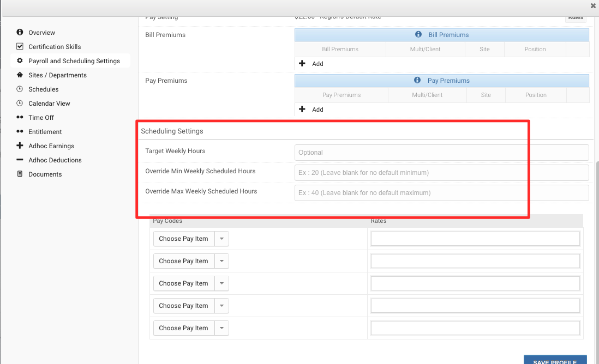This screenshot has width=599, height=364.
Task: Focus Override Max Weekly Scheduled Hours field
Action: [x=441, y=193]
